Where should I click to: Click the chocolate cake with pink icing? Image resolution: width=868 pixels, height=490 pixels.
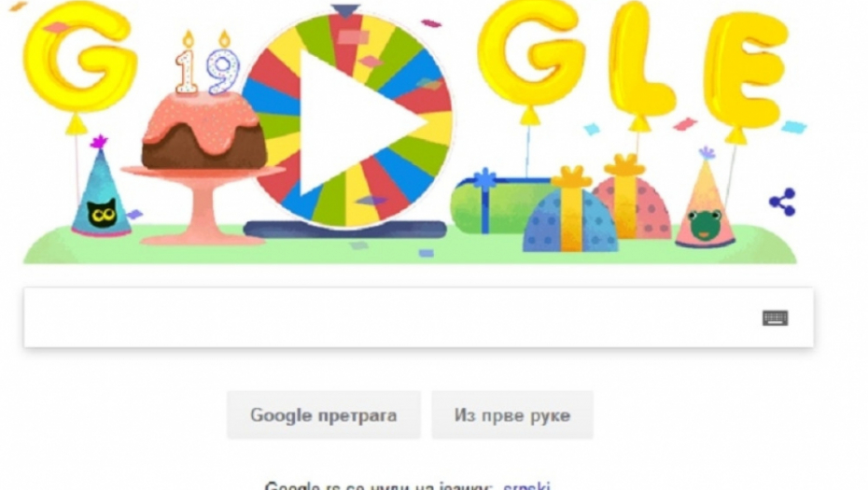[x=203, y=132]
